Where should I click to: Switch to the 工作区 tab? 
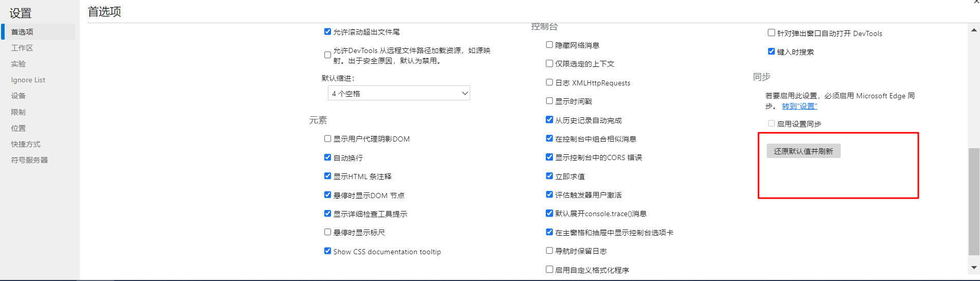tap(22, 48)
